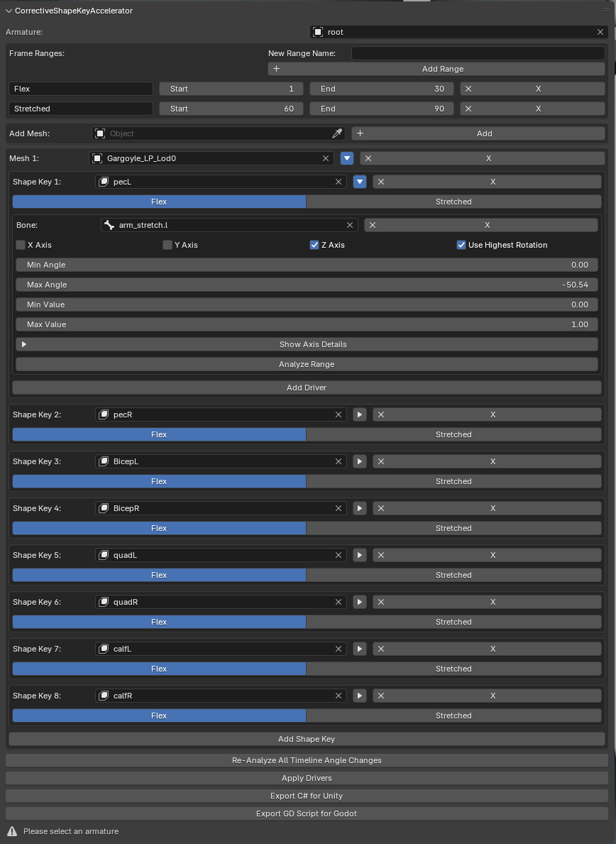The image size is (616, 844).
Task: Clear the pecL shape key field
Action: (339, 182)
